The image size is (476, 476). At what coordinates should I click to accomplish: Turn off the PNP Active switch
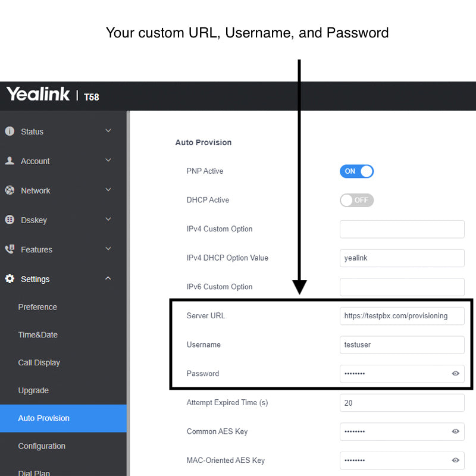(x=356, y=171)
